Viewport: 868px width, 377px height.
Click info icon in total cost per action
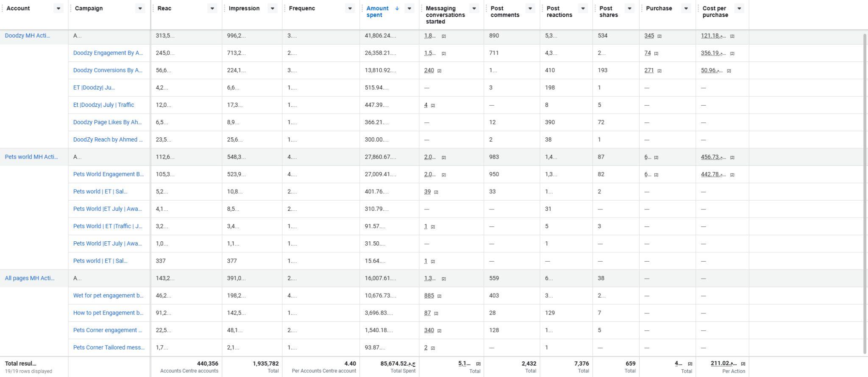tap(743, 364)
